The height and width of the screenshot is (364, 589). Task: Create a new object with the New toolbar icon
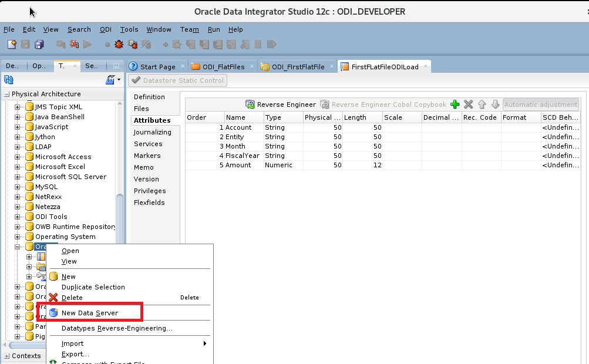pyautogui.click(x=11, y=44)
